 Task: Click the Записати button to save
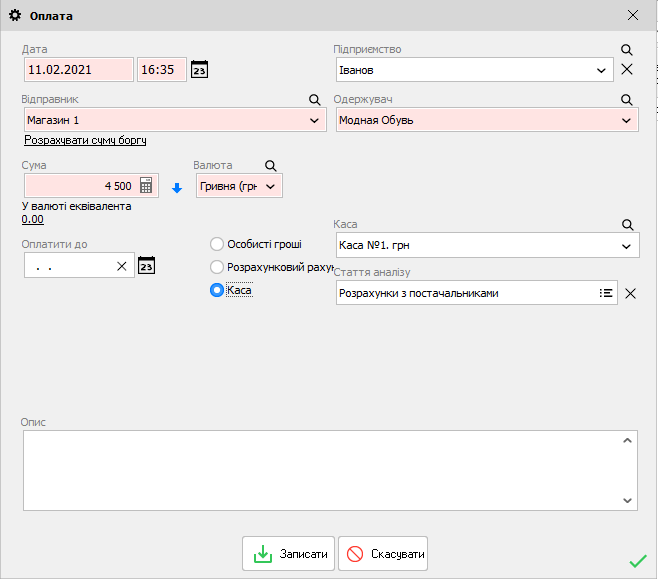[x=288, y=554]
